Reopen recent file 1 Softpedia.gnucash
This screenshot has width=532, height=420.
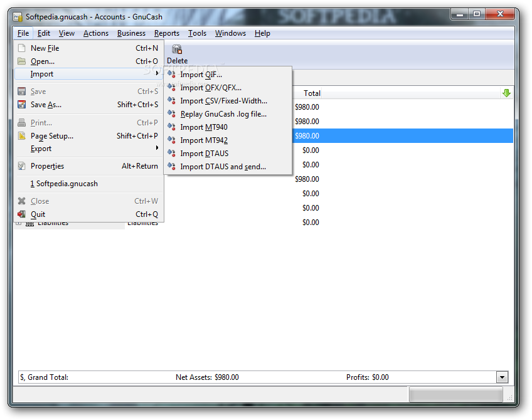89,184
